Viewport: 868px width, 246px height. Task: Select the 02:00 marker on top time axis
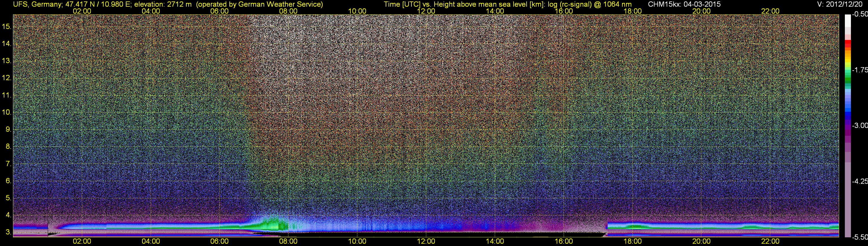[x=82, y=11]
